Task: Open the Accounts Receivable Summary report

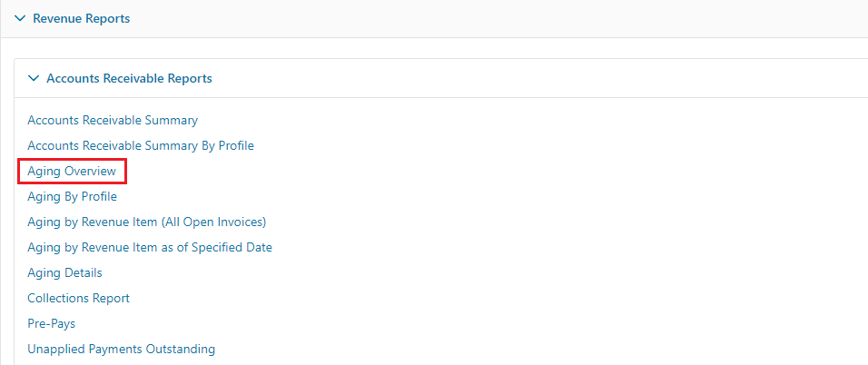Action: [x=113, y=120]
